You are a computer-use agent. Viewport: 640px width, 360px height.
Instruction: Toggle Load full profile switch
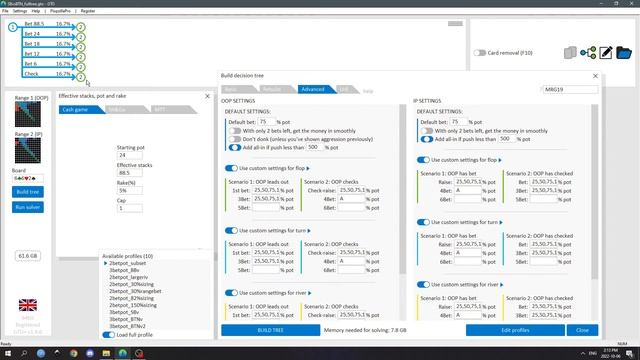pyautogui.click(x=109, y=335)
